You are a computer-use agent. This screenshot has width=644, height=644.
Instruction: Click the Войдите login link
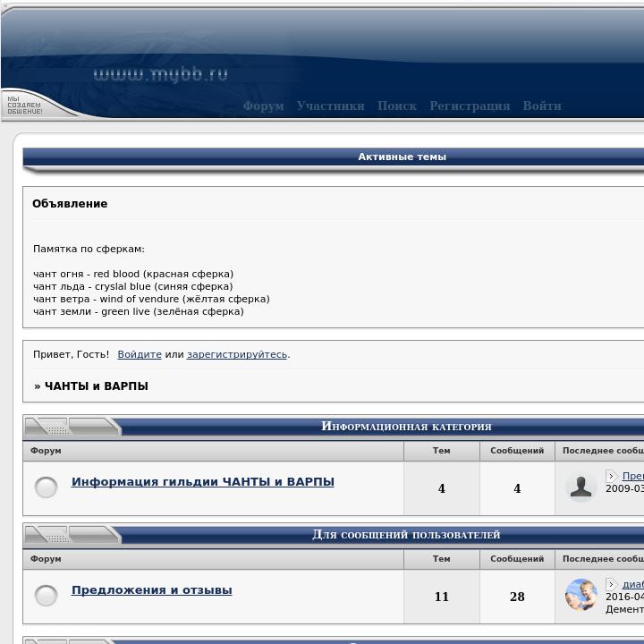click(140, 354)
